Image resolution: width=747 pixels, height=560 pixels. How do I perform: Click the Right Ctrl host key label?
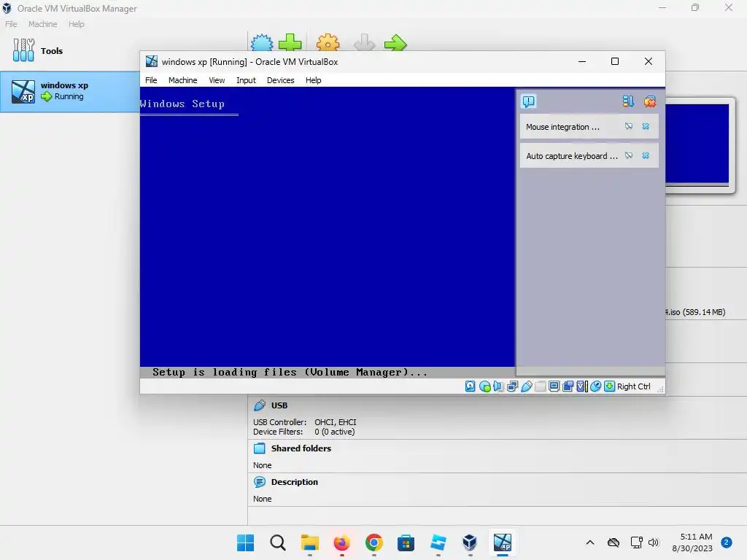[634, 386]
